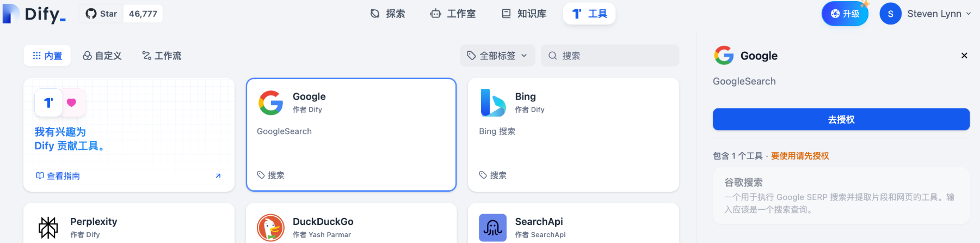Click the Bing 搜索 description text

point(497,131)
